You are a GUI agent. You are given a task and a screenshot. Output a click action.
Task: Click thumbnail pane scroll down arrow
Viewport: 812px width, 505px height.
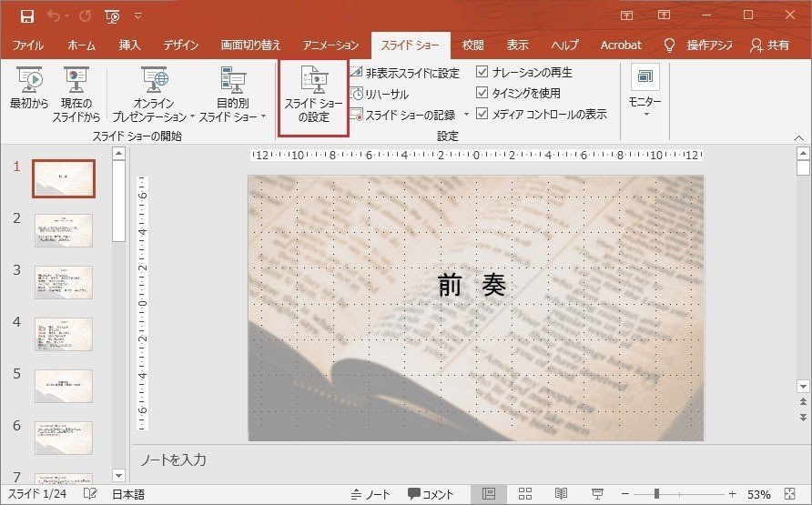pyautogui.click(x=118, y=475)
